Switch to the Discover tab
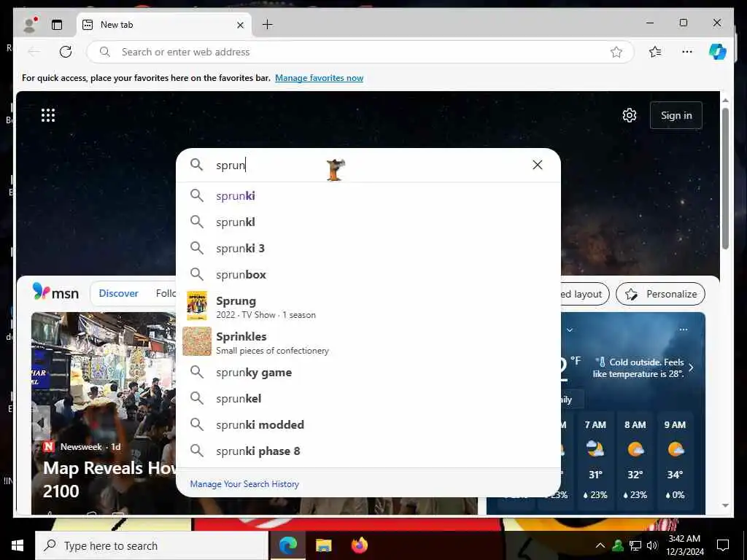 pos(118,293)
